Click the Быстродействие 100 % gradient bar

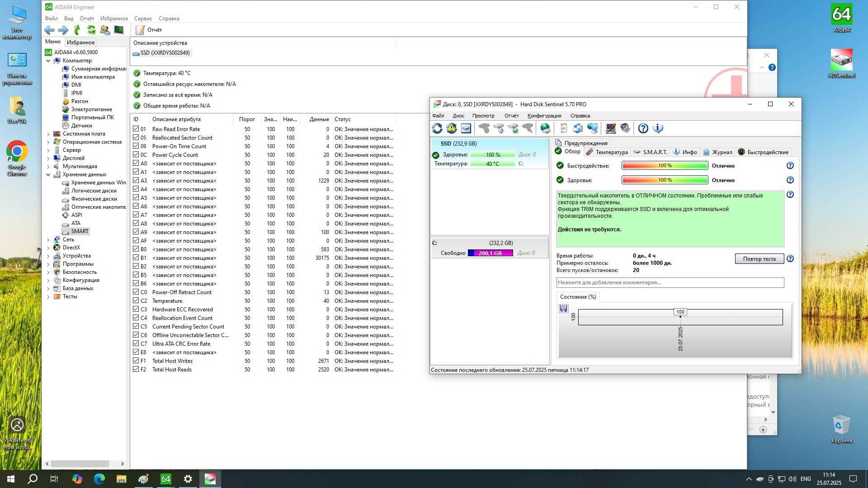coord(665,166)
